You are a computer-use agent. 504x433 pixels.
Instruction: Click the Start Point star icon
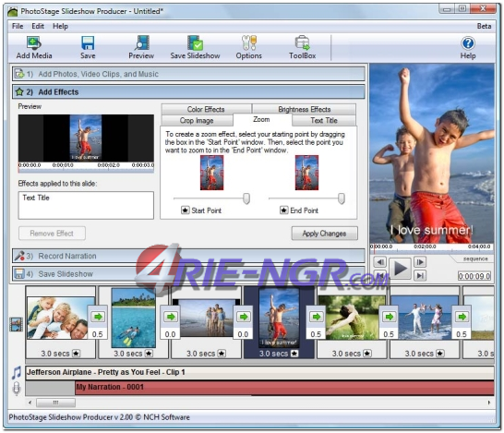pos(186,210)
